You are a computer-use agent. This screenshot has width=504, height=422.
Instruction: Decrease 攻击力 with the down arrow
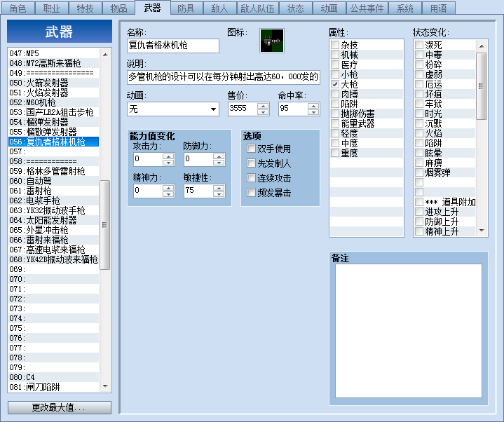[x=168, y=163]
